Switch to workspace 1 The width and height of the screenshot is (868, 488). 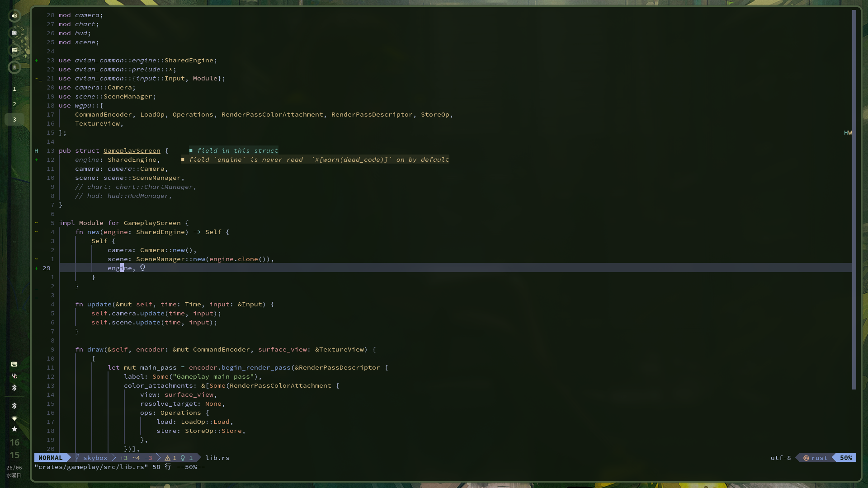14,89
